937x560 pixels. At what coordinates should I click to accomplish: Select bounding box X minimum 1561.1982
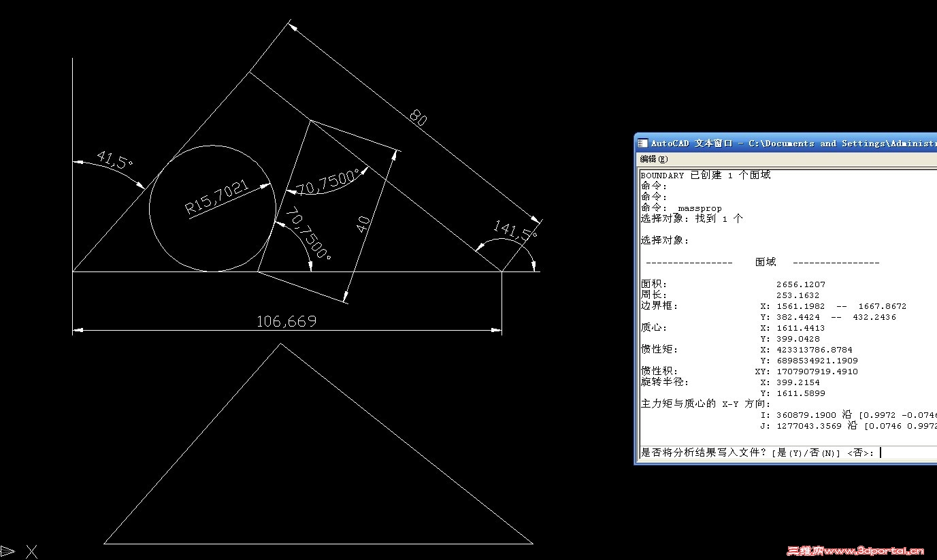tap(800, 306)
